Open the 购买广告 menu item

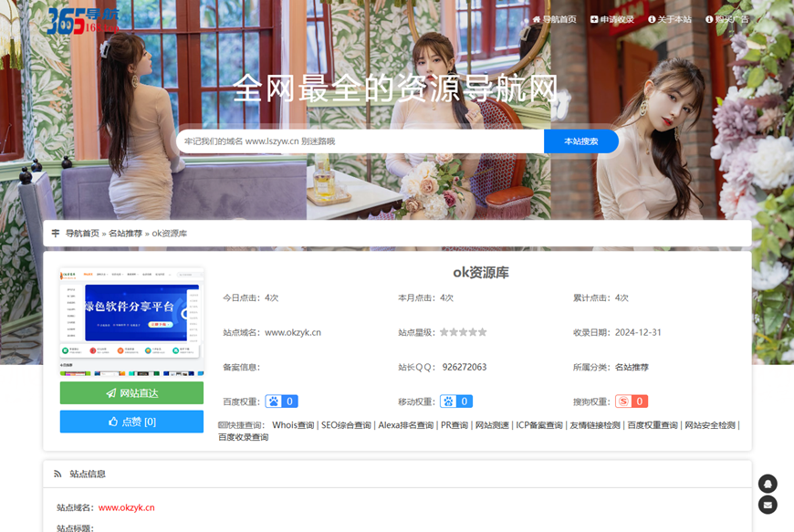[x=727, y=19]
